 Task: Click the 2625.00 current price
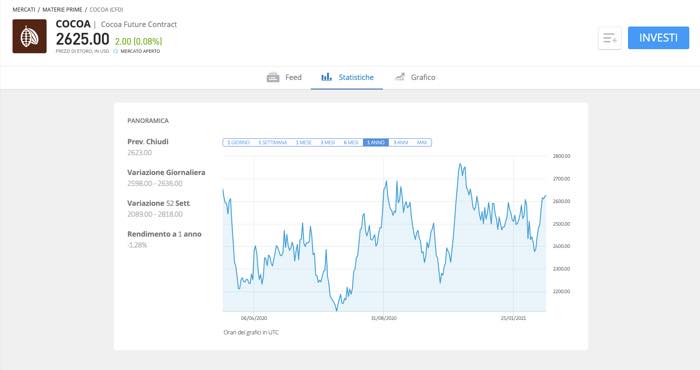pos(83,39)
